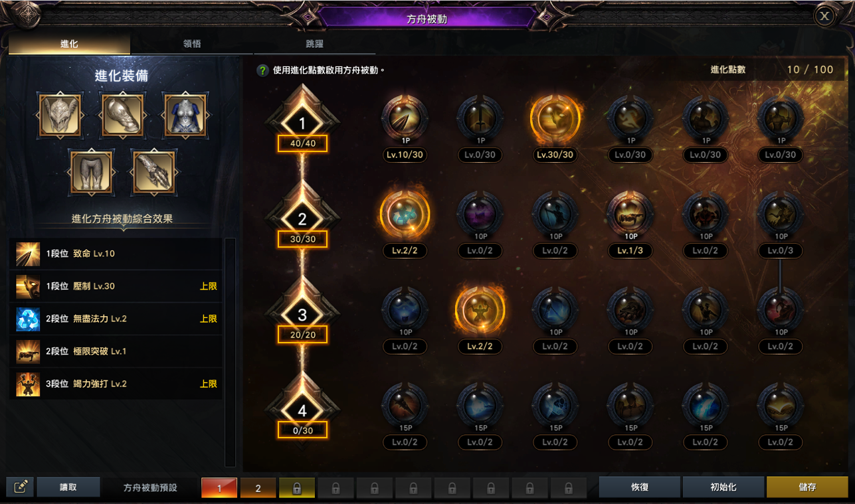Screen dimensions: 855x504
Task: Click the glowing tier 2 node at Lv.2/2
Action: tap(405, 215)
